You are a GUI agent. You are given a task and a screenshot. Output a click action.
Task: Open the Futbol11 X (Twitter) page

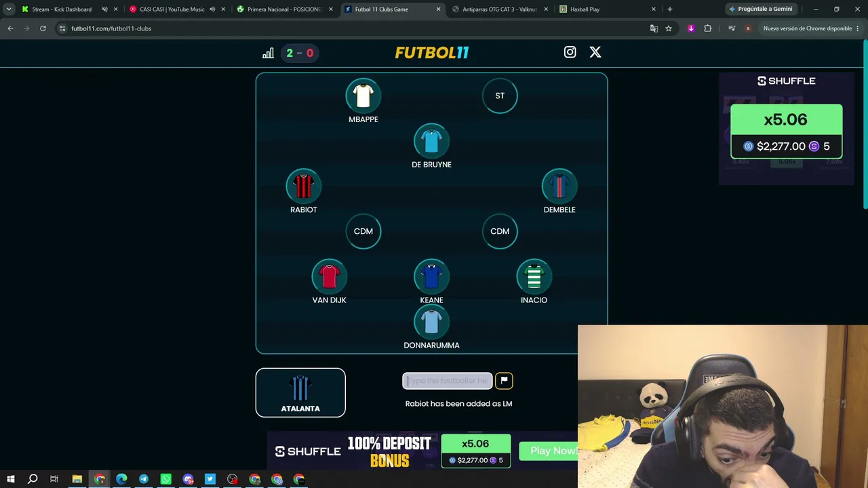point(595,52)
